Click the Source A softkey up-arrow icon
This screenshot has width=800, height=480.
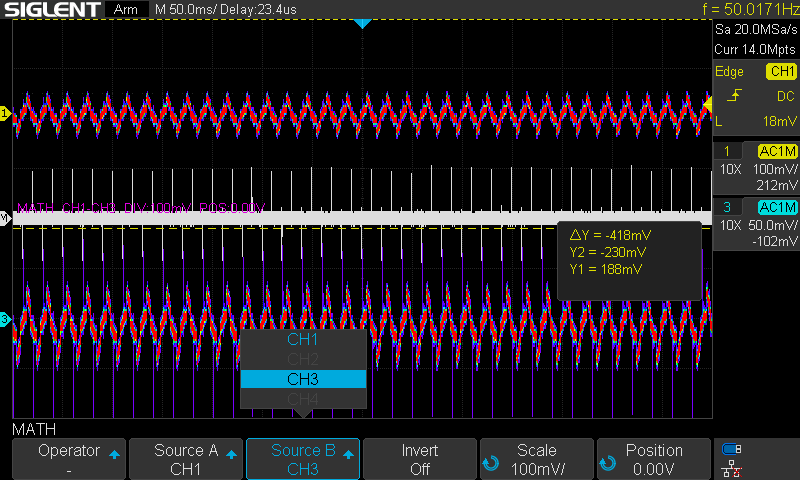[x=231, y=454]
